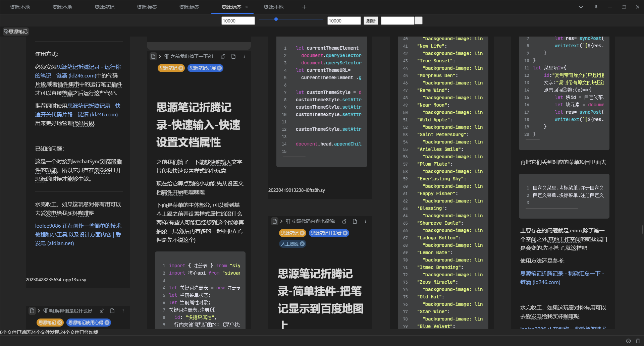644x346 pixels.
Task: Click the pin icon in the title bar
Action: (x=596, y=7)
